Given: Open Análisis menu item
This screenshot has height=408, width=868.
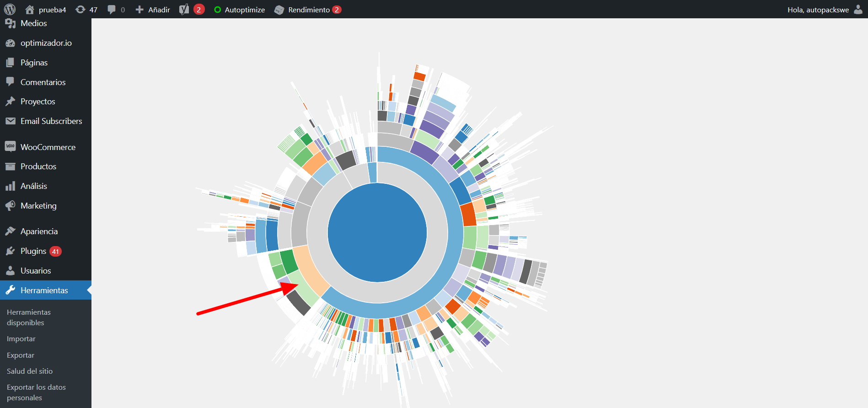Looking at the screenshot, I should click(x=34, y=186).
